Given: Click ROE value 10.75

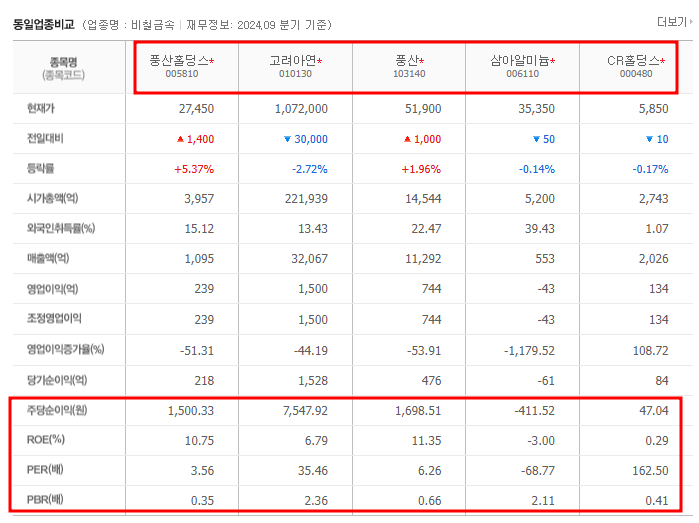Looking at the screenshot, I should tap(199, 441).
